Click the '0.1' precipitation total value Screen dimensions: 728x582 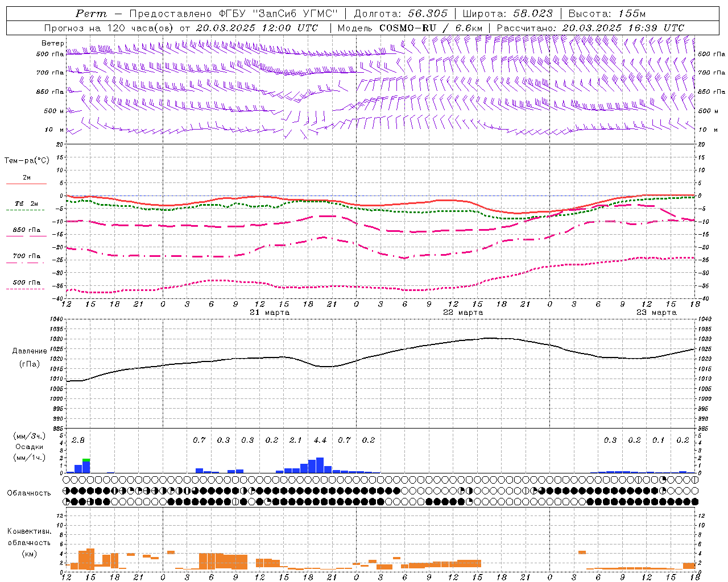pyautogui.click(x=658, y=440)
